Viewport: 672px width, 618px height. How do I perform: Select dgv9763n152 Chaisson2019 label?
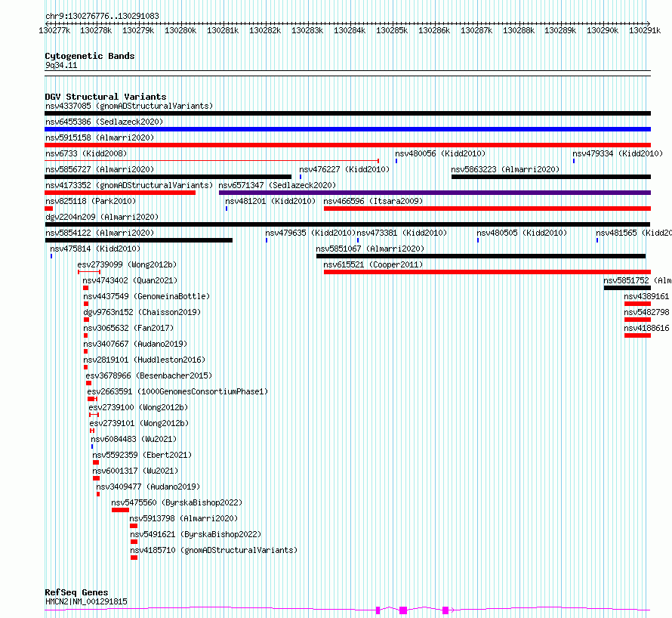(x=142, y=312)
